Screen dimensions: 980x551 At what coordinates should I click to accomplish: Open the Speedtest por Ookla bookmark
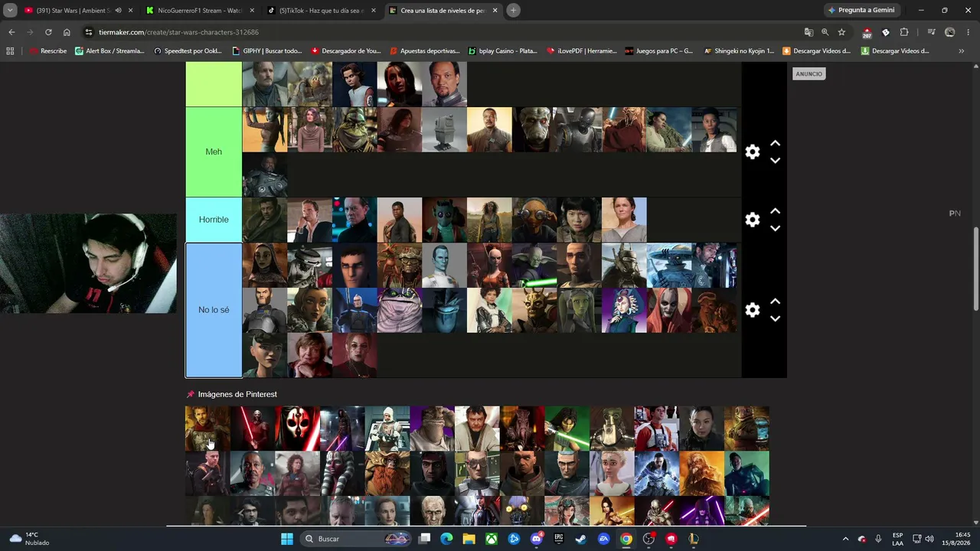pos(188,51)
